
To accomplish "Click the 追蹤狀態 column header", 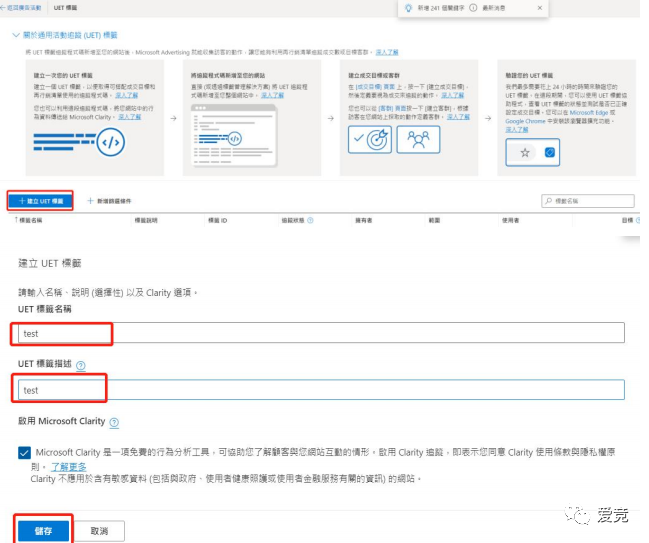I will click(x=293, y=221).
